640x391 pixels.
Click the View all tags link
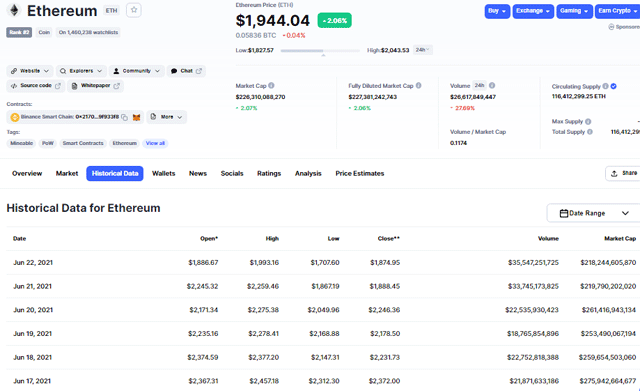point(155,143)
